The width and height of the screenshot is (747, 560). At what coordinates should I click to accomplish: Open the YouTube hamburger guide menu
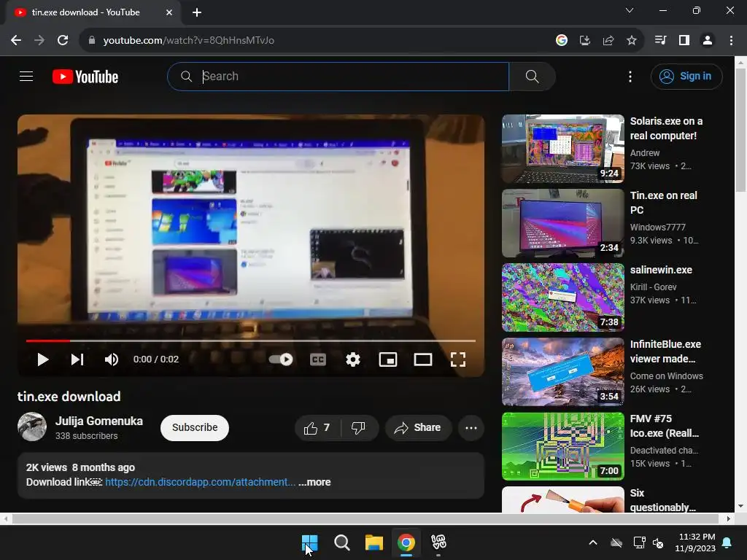26,76
